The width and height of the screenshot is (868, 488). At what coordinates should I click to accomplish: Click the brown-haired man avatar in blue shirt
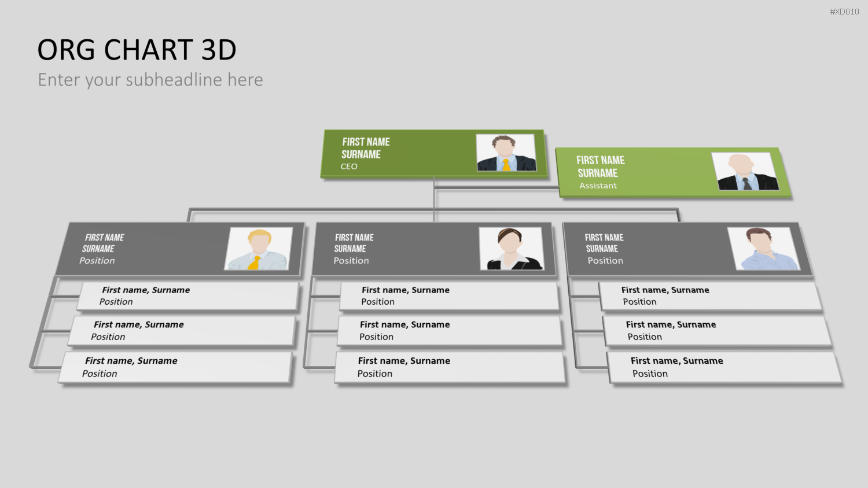[764, 249]
